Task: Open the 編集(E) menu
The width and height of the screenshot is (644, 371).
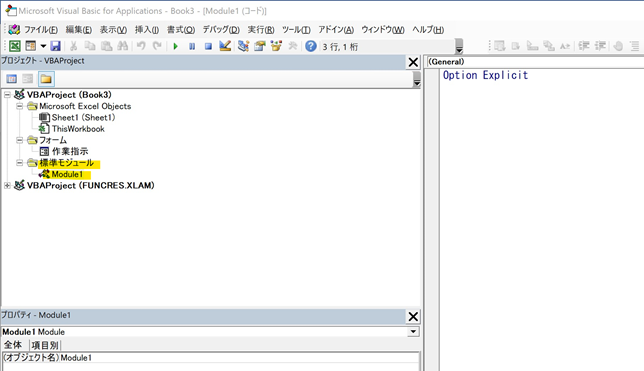Action: point(79,30)
